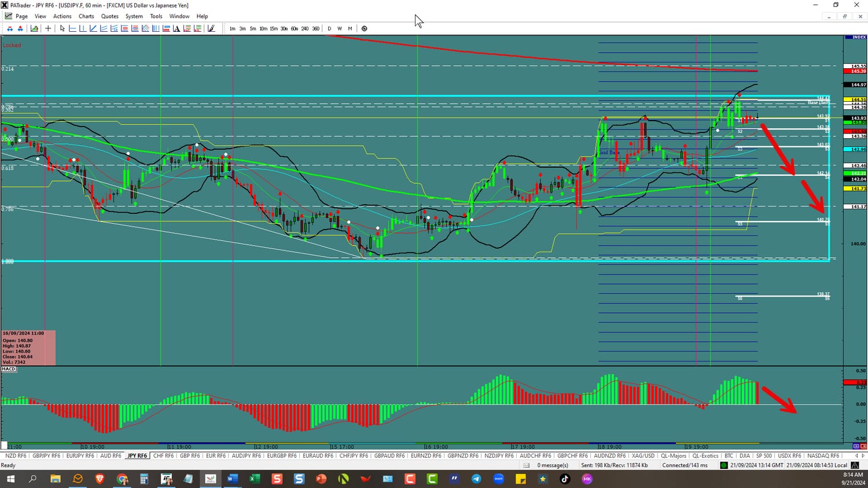Switch to the GBPJPY RF6 tab

tap(46, 456)
